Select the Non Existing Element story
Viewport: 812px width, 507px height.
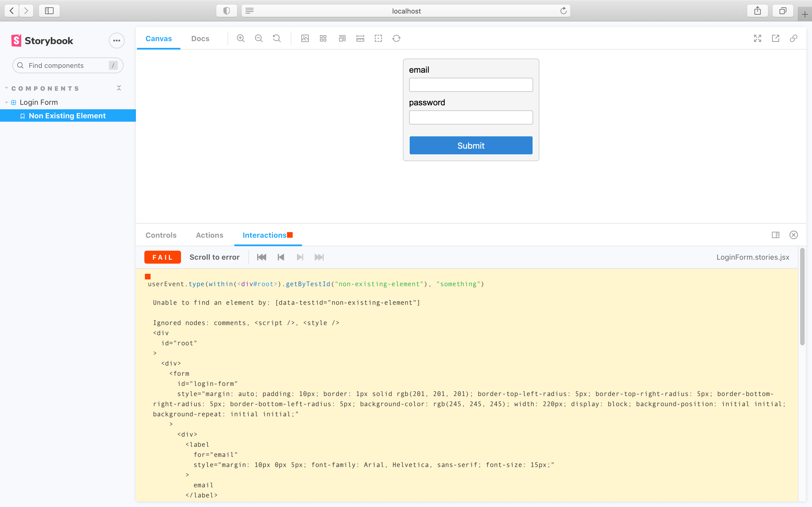tap(67, 116)
